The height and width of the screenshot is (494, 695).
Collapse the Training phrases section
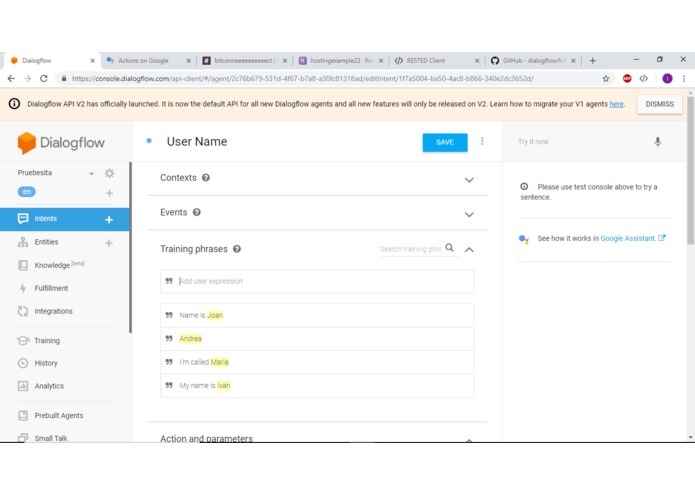(469, 250)
